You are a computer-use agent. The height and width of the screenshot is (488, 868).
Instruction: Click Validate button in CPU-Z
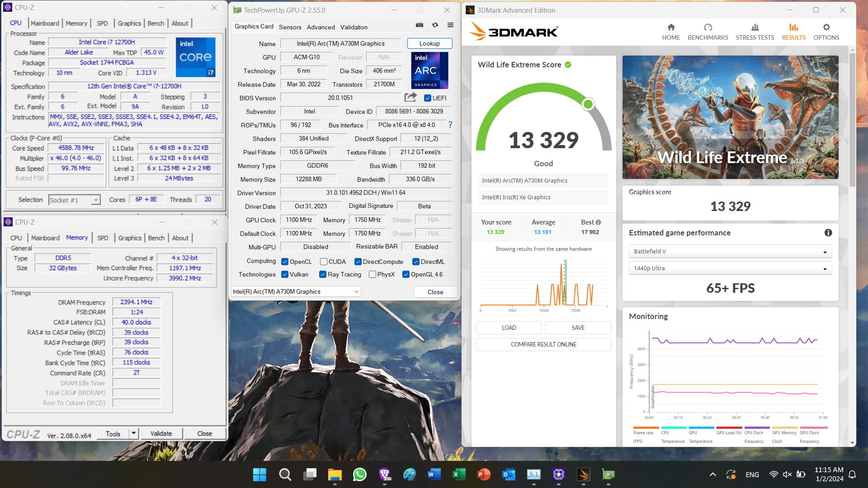tap(161, 433)
